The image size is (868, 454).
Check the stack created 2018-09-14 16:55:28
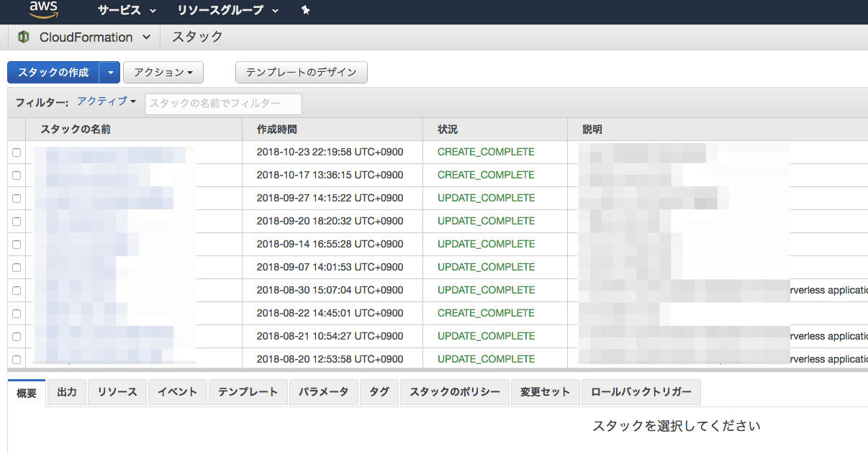click(x=17, y=245)
